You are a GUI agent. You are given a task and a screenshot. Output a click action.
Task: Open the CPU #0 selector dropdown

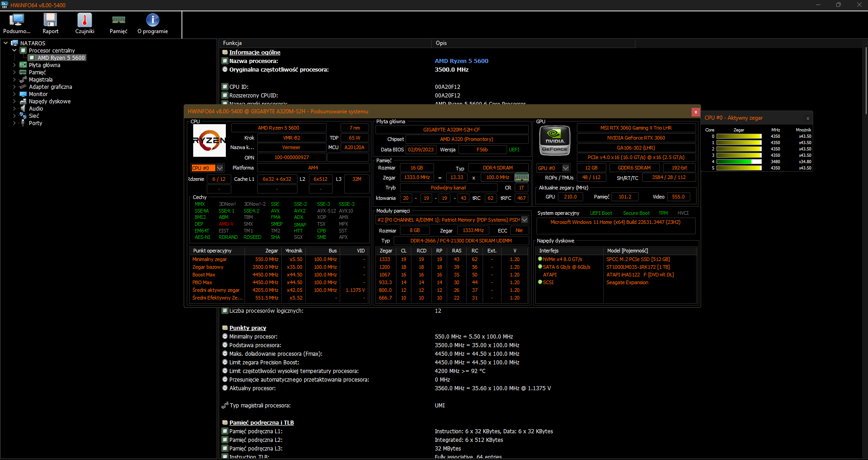coord(219,168)
